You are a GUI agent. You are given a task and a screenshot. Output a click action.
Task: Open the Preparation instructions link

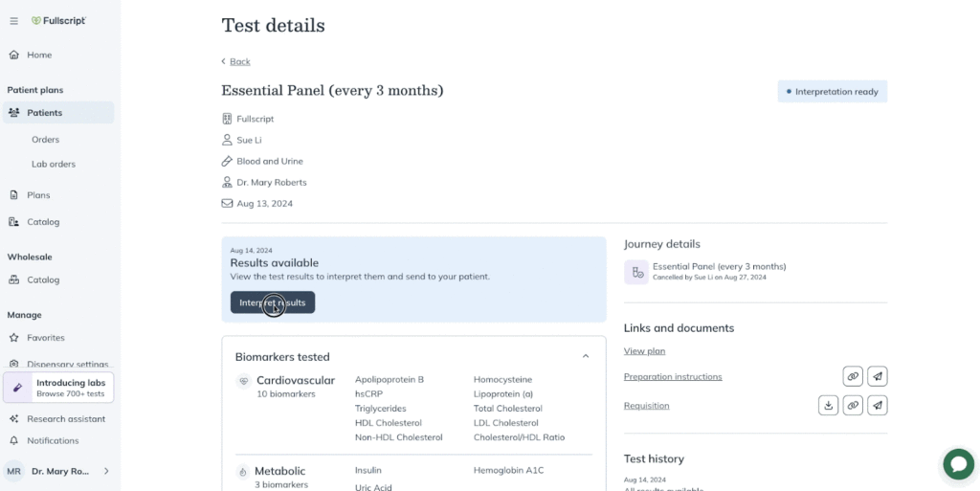673,377
